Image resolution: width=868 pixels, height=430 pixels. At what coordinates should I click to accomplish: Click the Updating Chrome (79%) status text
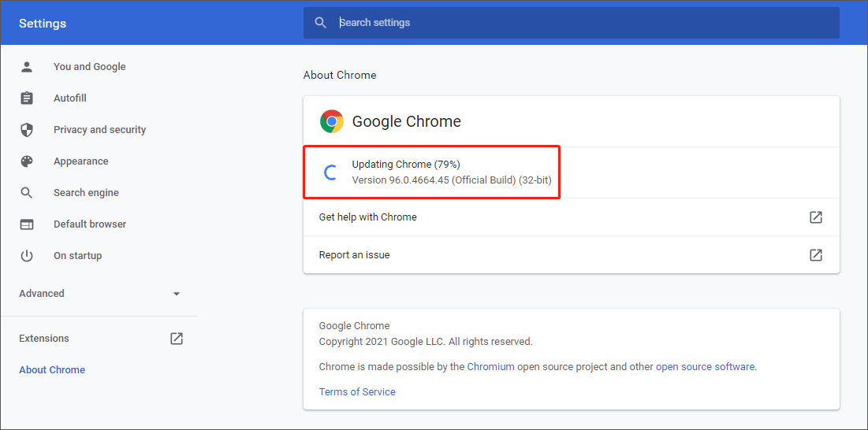point(406,164)
